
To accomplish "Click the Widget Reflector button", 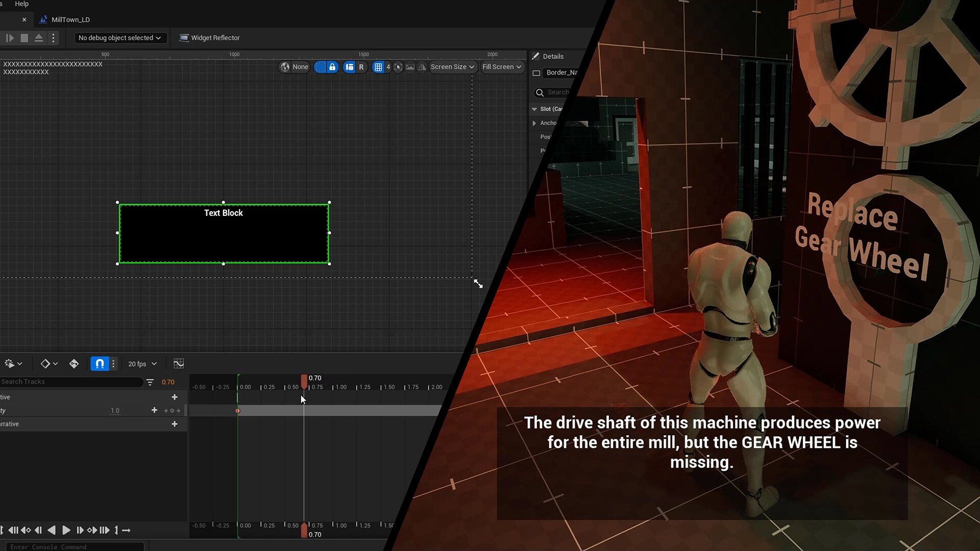I will (x=210, y=38).
